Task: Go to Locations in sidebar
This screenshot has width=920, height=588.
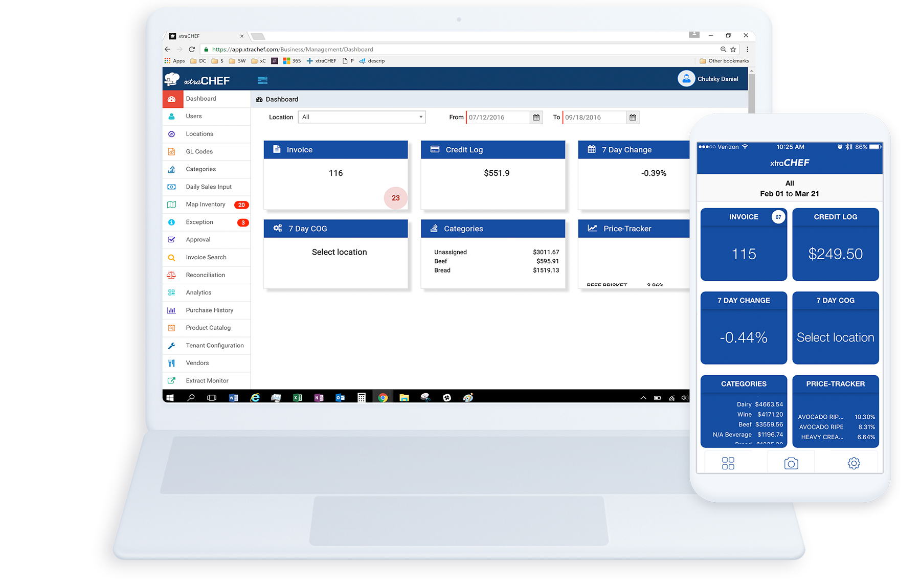Action: pyautogui.click(x=207, y=134)
